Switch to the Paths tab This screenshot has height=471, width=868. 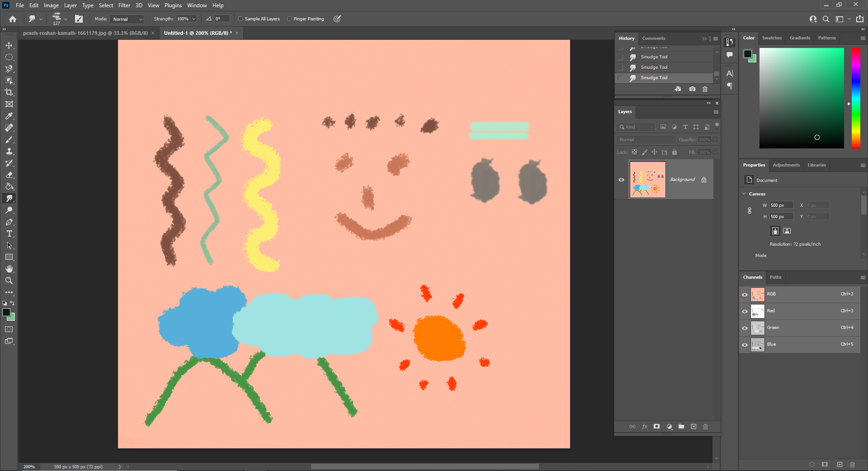point(775,277)
